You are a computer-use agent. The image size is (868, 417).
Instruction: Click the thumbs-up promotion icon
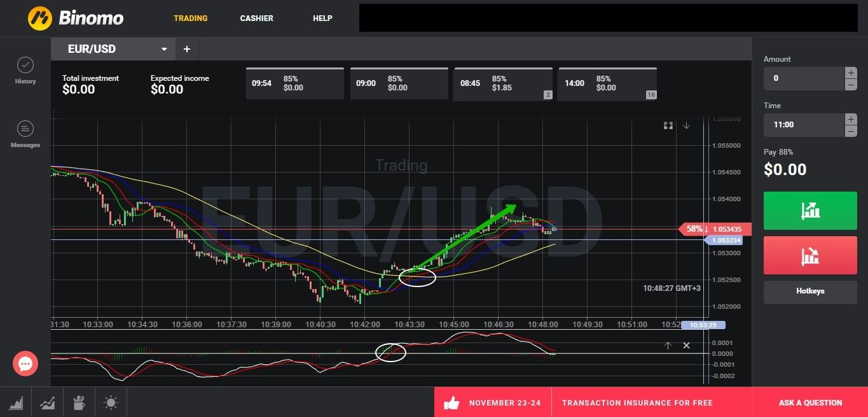[x=451, y=402]
